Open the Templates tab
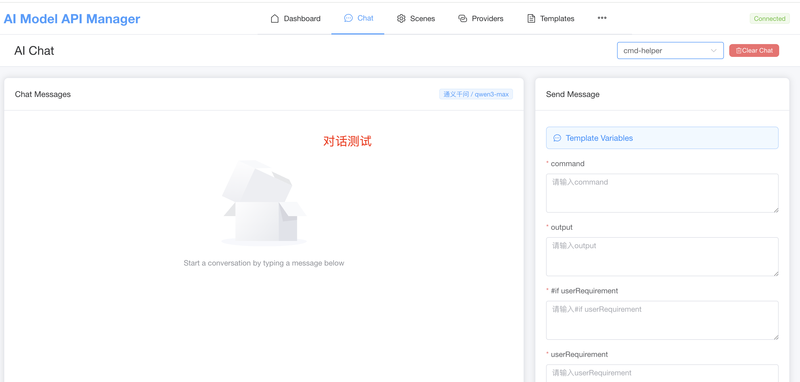The width and height of the screenshot is (800, 382). [x=550, y=18]
